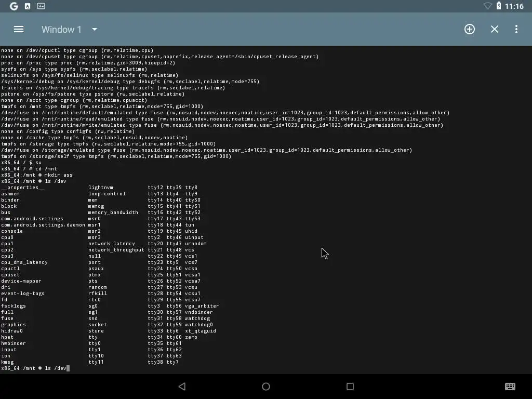Open the hamburger navigation menu

coord(19,29)
